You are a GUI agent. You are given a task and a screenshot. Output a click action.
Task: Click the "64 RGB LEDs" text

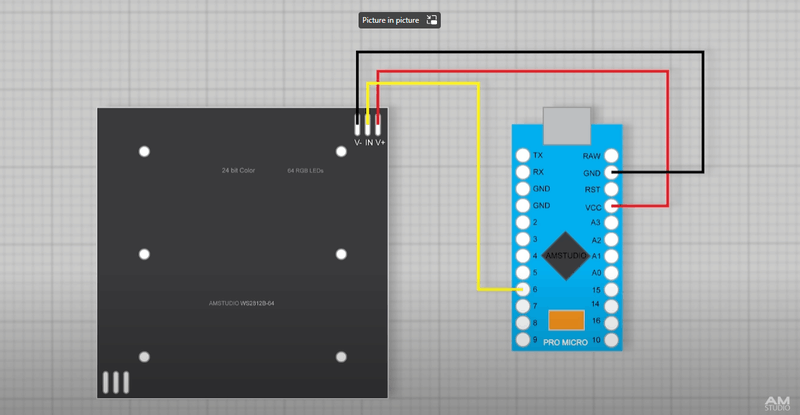[x=305, y=170]
